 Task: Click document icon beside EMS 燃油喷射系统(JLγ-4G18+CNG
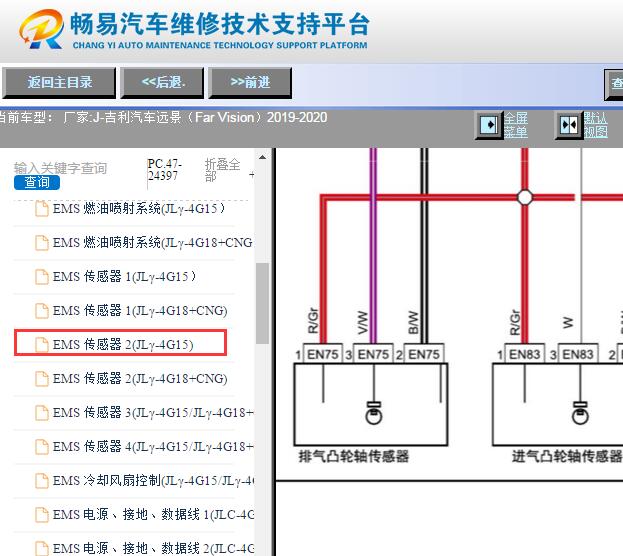[42, 243]
